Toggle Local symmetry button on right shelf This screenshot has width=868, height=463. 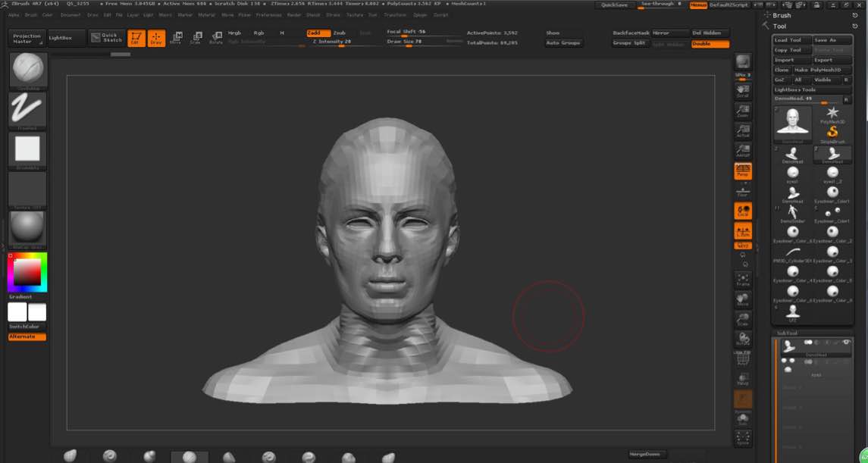(743, 211)
